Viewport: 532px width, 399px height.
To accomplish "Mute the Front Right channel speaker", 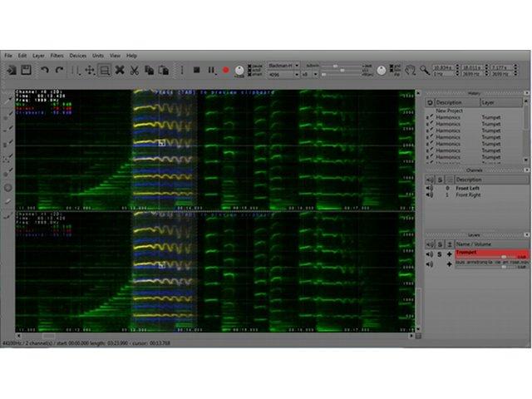I will click(430, 195).
